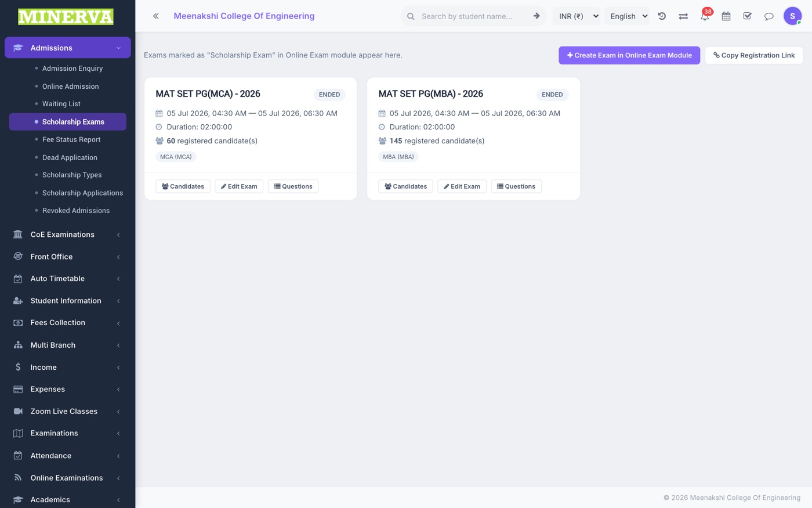Click the Zoom Live Classes camera icon
The image size is (812, 508).
(x=18, y=411)
